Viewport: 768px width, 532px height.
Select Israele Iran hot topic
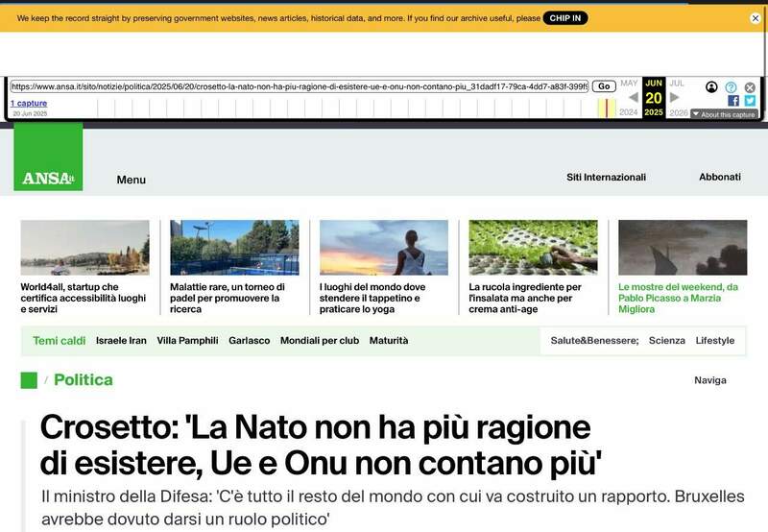121,341
